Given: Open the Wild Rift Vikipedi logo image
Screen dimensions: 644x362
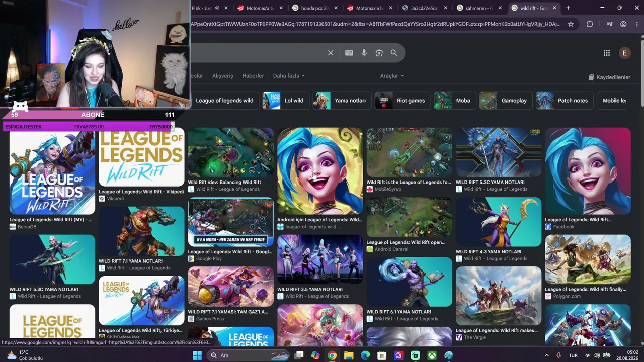Looking at the screenshot, I should (141, 157).
